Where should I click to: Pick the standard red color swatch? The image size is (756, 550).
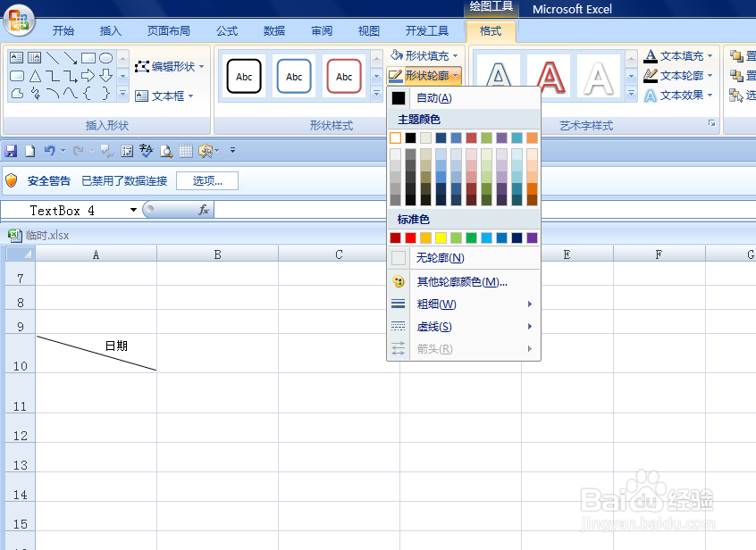[x=410, y=237]
